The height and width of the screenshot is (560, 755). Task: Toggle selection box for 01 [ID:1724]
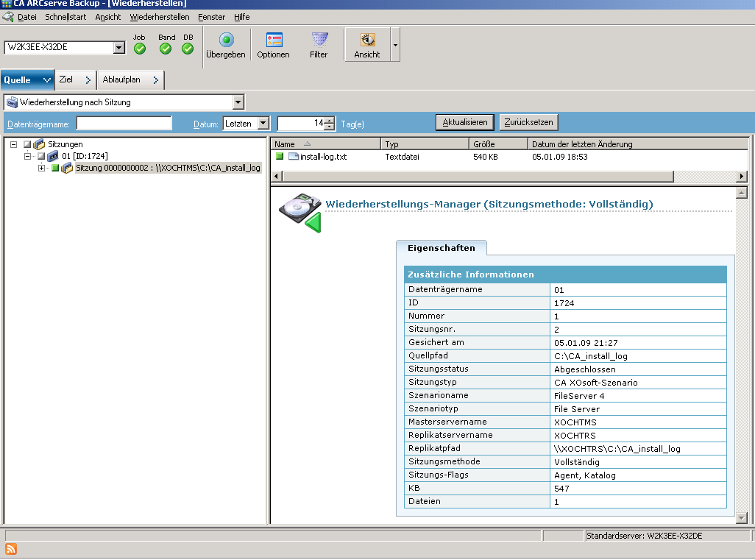click(41, 157)
